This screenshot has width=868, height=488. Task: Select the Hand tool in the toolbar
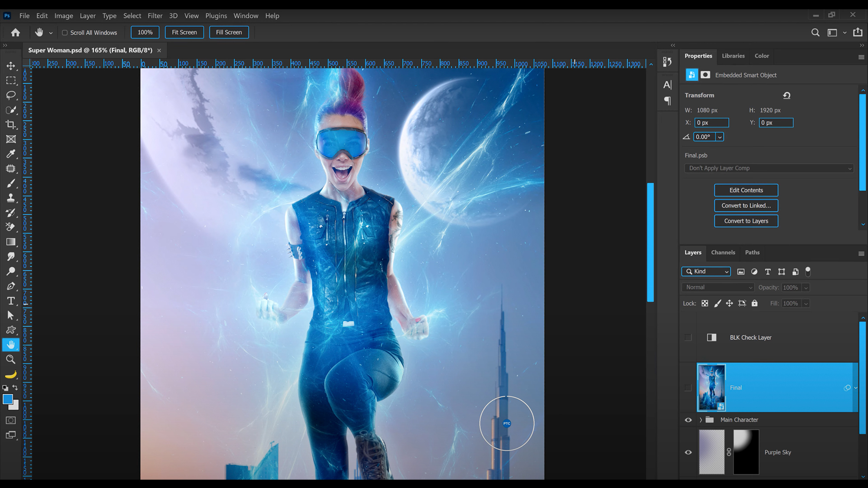[x=11, y=344]
